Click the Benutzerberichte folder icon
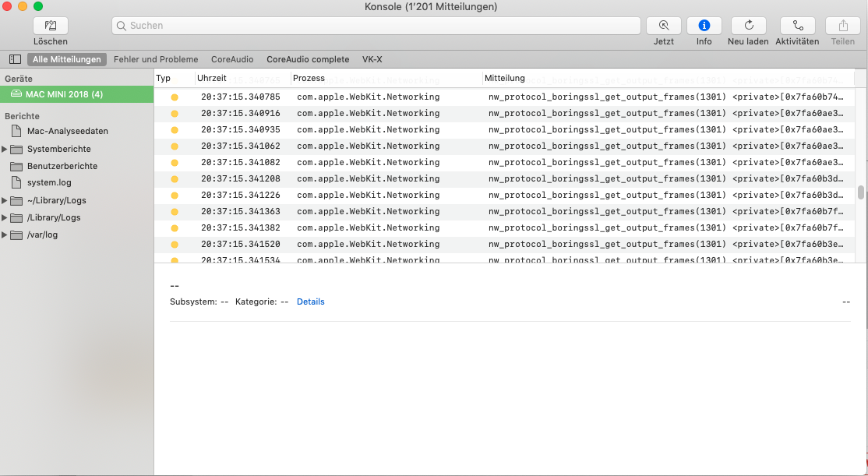This screenshot has width=868, height=476. 16,166
